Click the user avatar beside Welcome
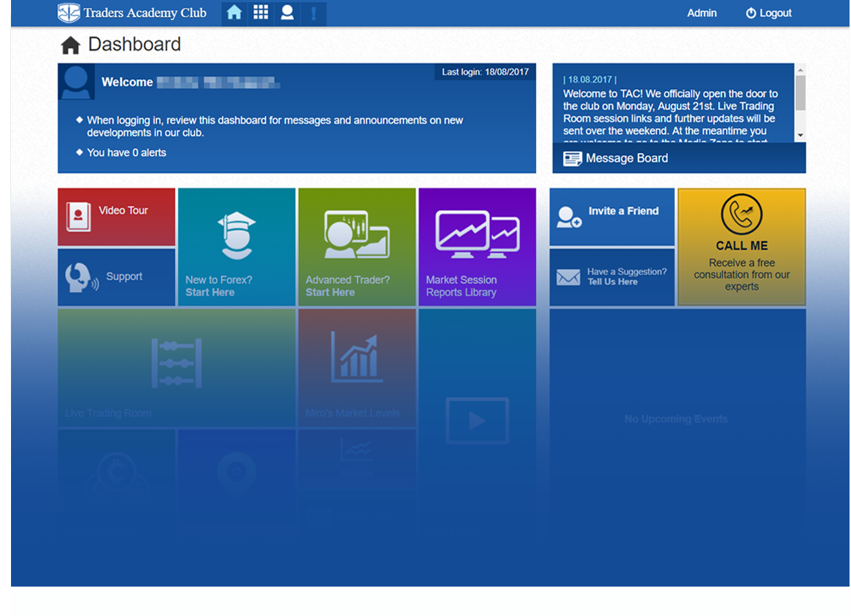This screenshot has height=616, width=851. tap(76, 82)
